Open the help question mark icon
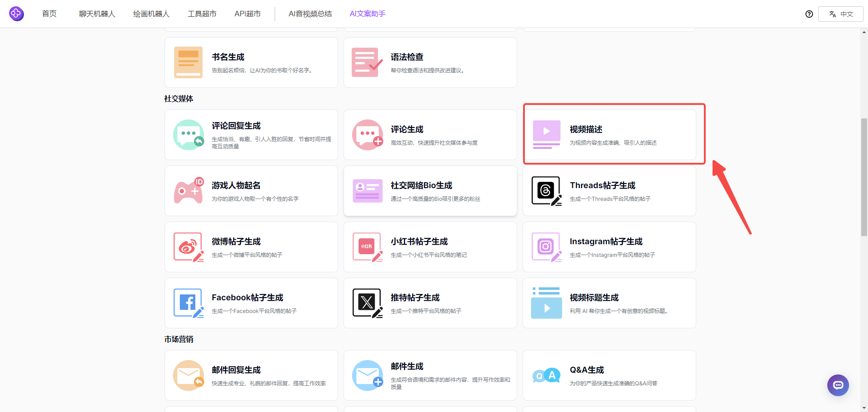The image size is (868, 412). [x=809, y=14]
